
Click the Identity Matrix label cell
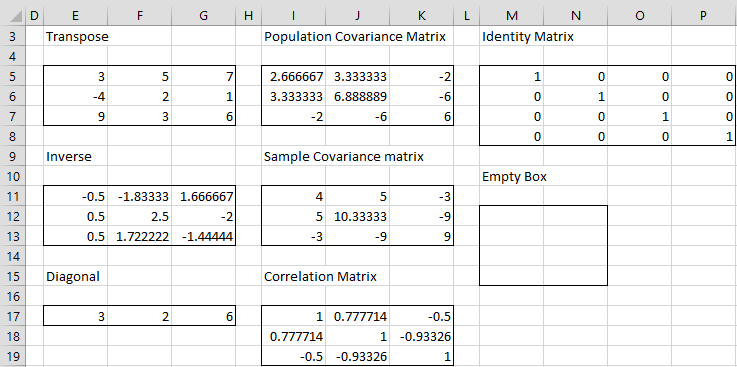[x=528, y=37]
